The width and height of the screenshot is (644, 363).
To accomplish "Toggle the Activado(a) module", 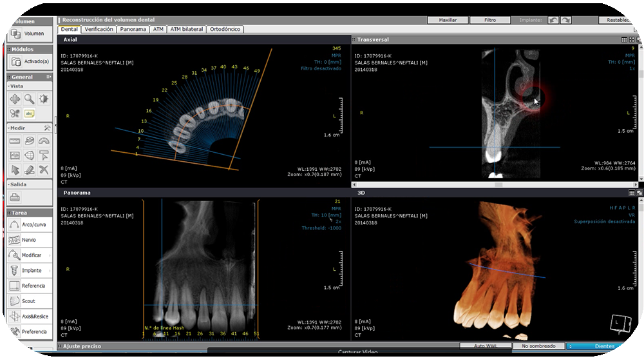I will pyautogui.click(x=30, y=62).
